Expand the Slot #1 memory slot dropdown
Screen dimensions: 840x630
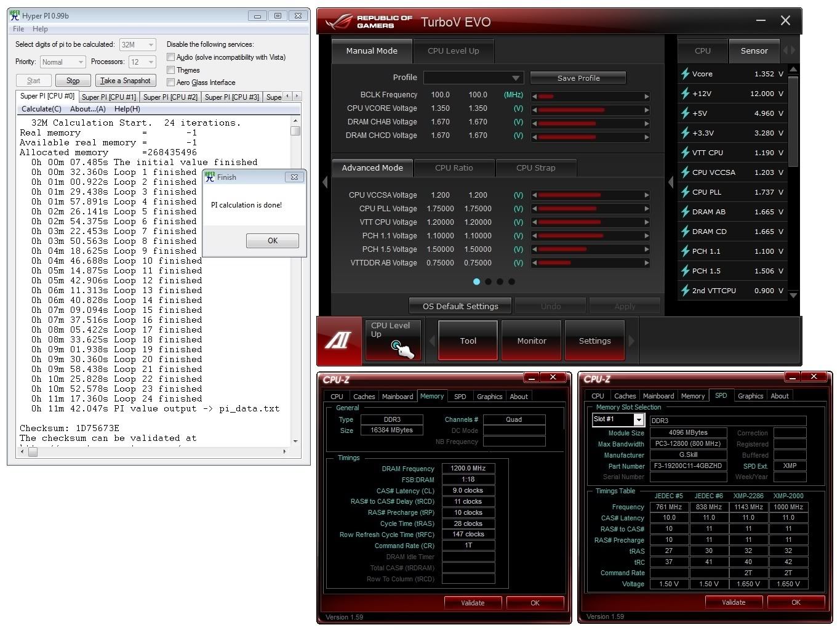pyautogui.click(x=639, y=420)
